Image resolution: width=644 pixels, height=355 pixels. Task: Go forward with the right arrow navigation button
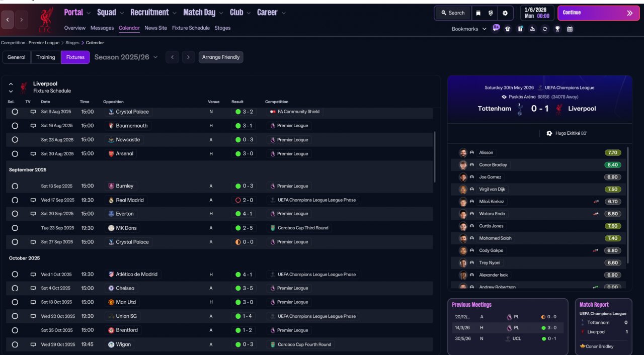(x=21, y=20)
